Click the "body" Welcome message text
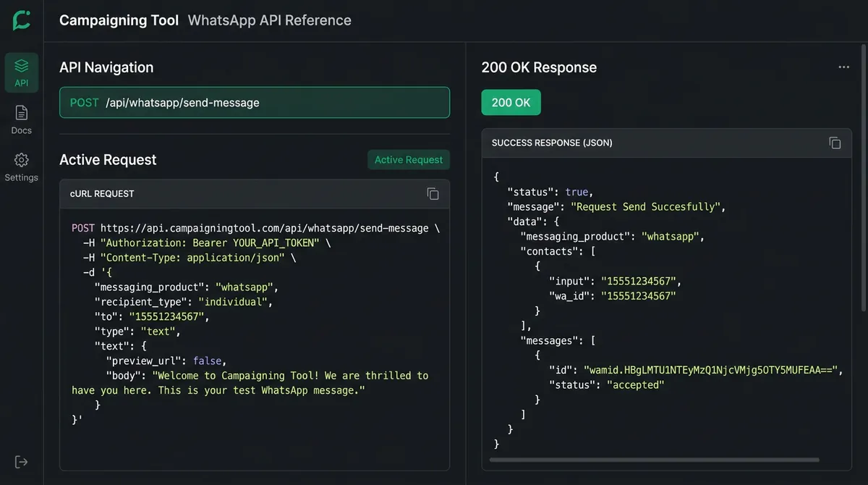Viewport: 868px width, 485px height. click(x=250, y=383)
